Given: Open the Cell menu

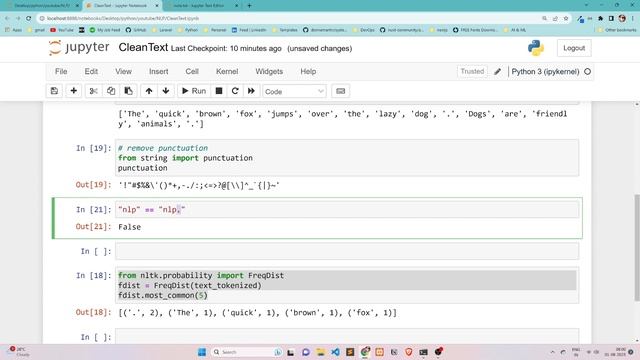Looking at the screenshot, I should tap(192, 71).
